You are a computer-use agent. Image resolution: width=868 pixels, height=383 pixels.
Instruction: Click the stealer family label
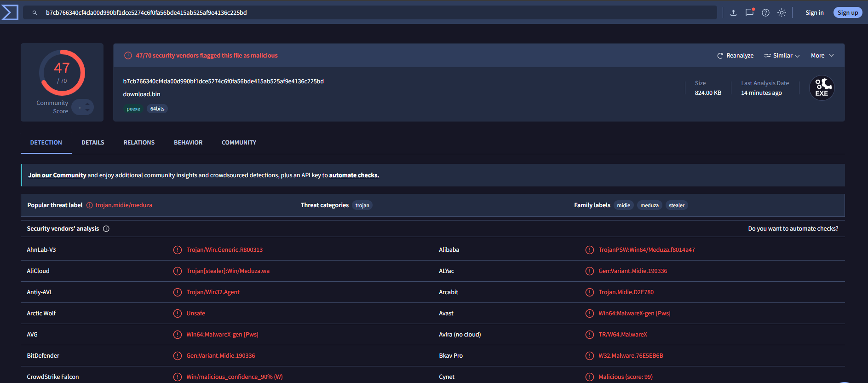(677, 205)
